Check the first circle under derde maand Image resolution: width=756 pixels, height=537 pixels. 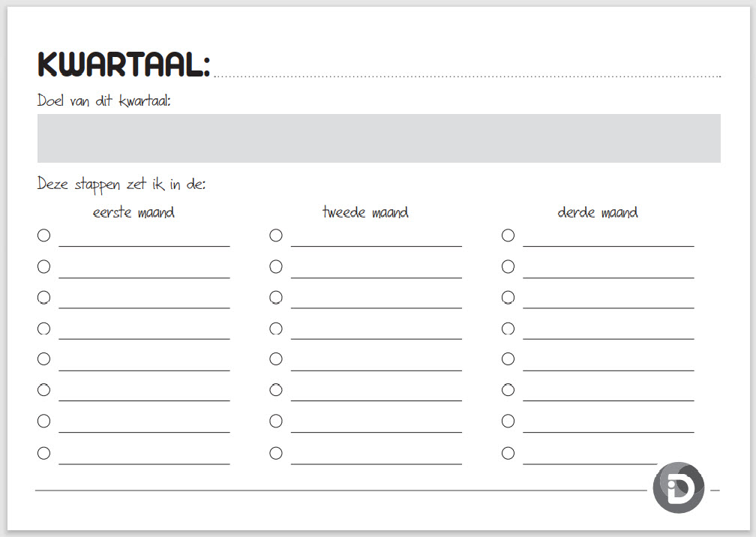coord(508,235)
